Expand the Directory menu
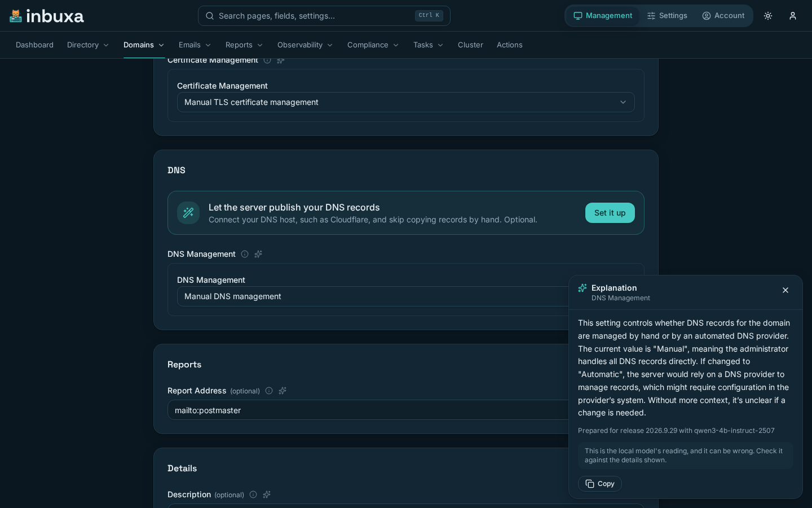 (88, 45)
